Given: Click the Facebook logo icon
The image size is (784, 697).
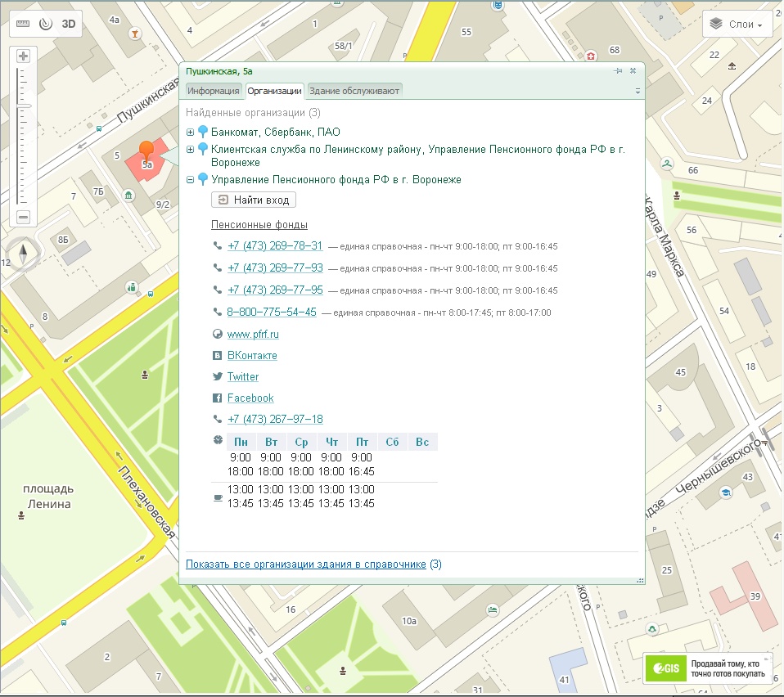Looking at the screenshot, I should coord(217,398).
